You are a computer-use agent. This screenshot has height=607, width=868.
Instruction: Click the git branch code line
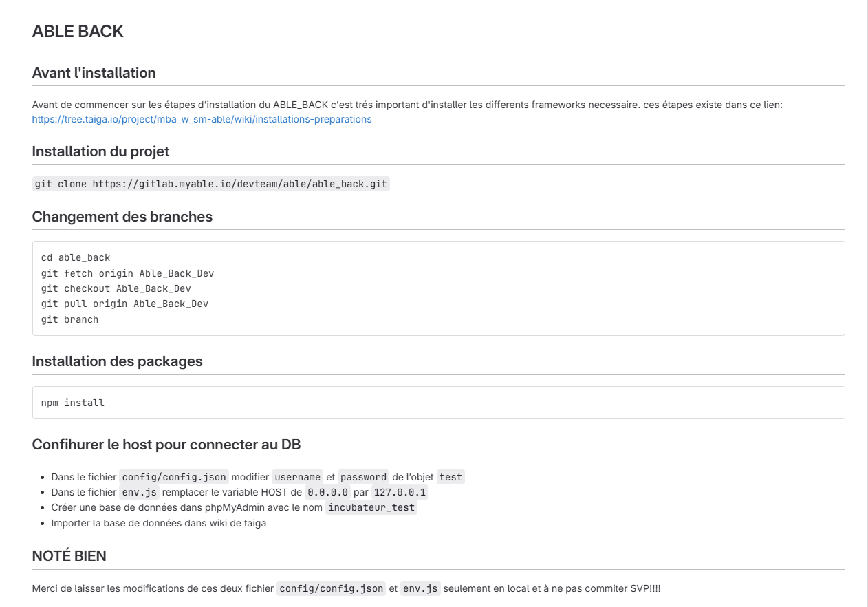pos(69,319)
